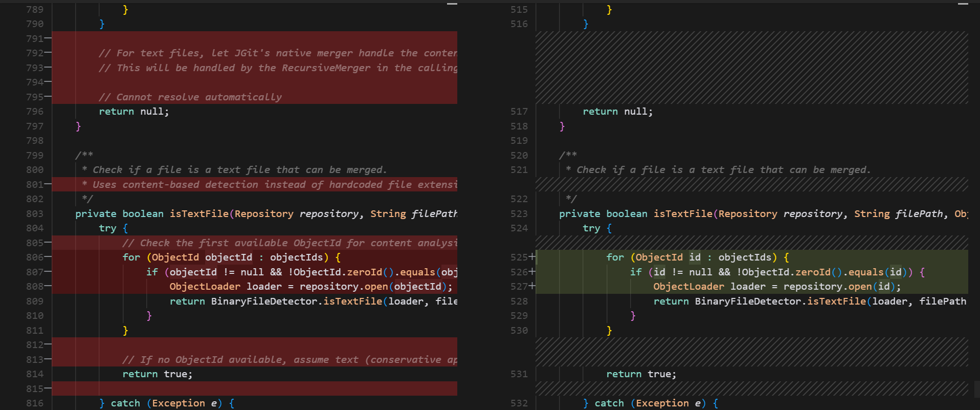
Task: Click "return true;" on left line 814
Action: tap(158, 374)
